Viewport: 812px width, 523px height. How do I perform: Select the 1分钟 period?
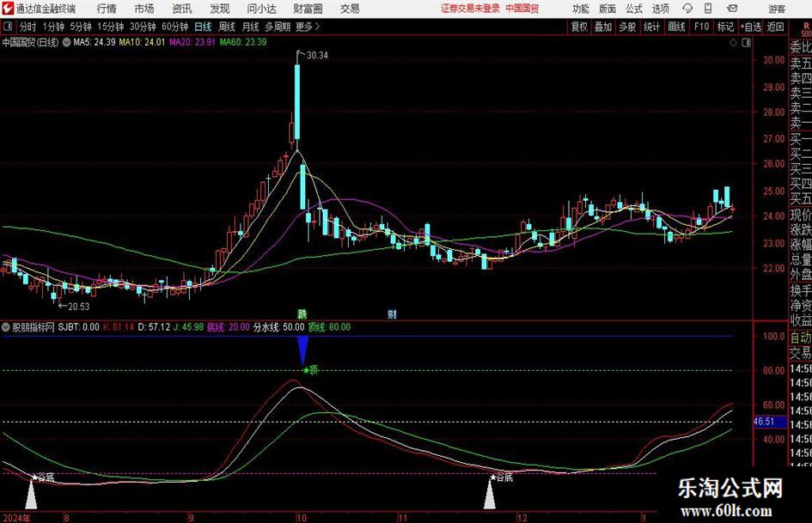[x=53, y=27]
